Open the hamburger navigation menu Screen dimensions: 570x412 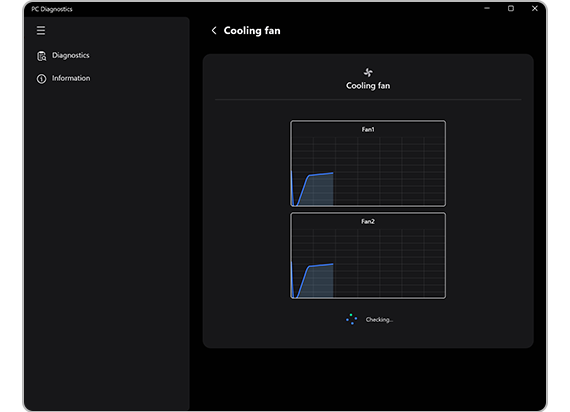click(x=41, y=31)
